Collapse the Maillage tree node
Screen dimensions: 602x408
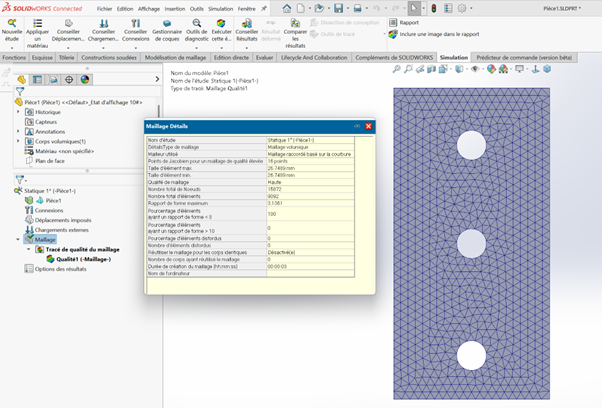[x=18, y=240]
